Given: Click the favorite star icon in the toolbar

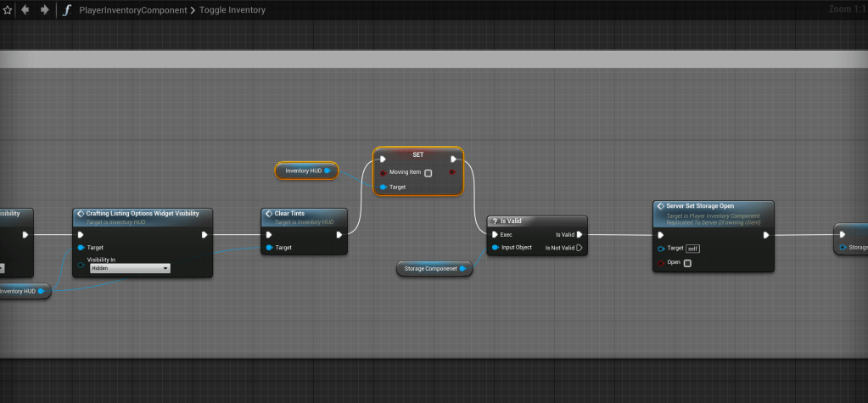Looking at the screenshot, I should (8, 10).
